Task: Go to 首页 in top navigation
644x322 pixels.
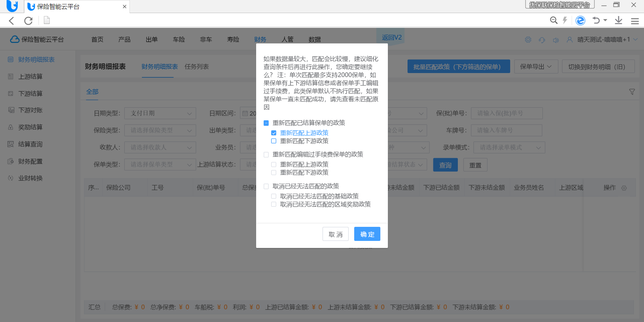Action: (97, 40)
